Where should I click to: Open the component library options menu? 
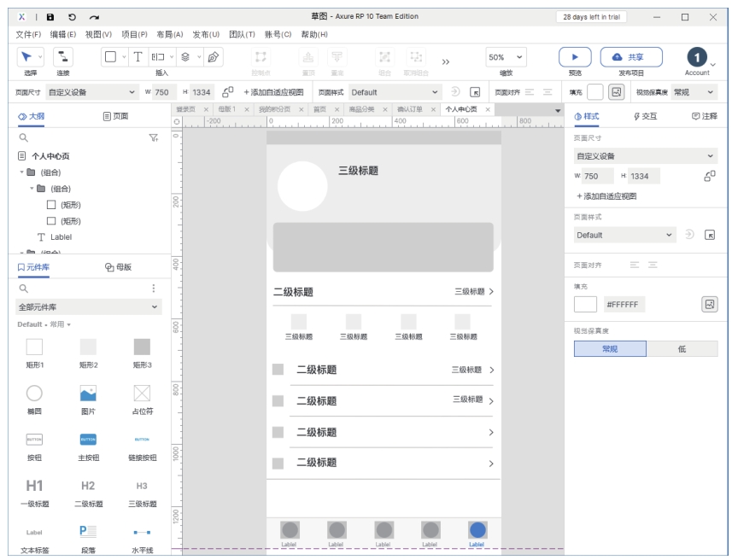154,289
